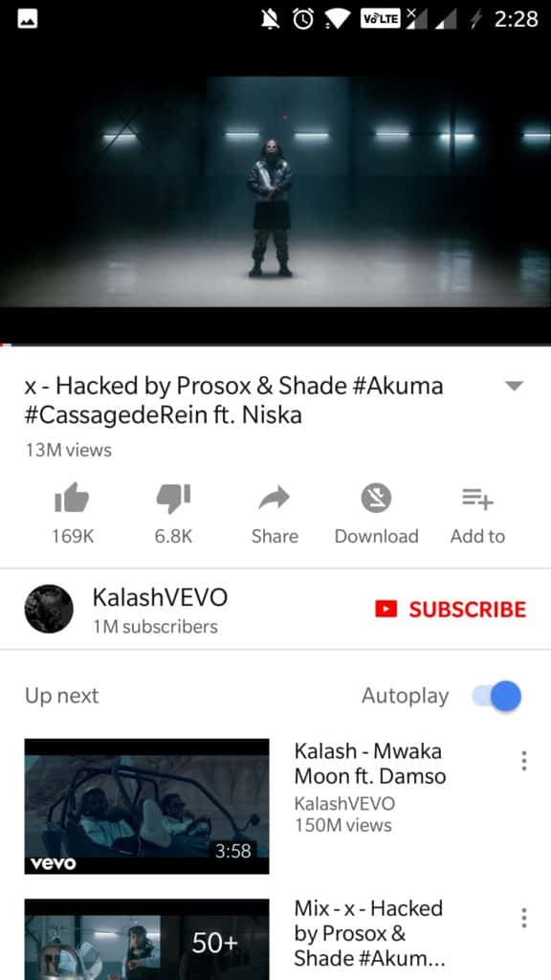The height and width of the screenshot is (980, 551).
Task: Toggle the Autoplay switch off
Action: click(496, 697)
